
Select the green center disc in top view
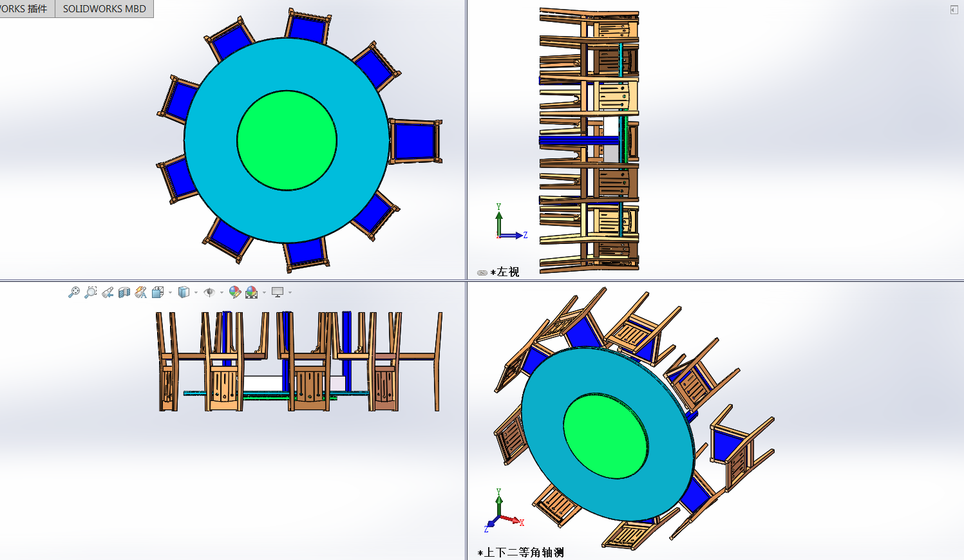287,140
